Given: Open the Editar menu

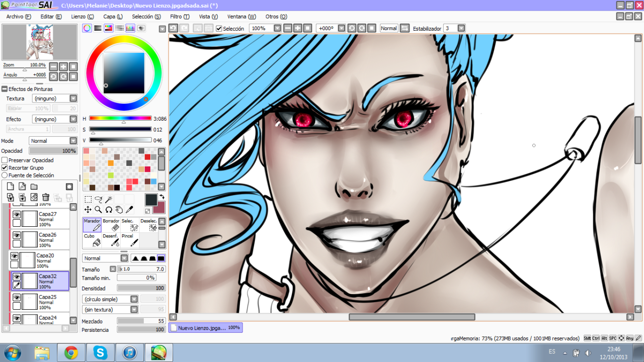Looking at the screenshot, I should [51, 17].
